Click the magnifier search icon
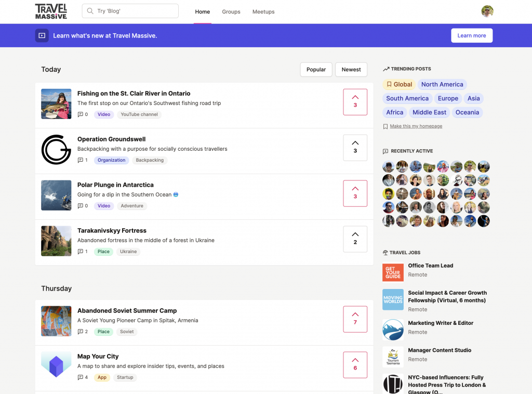The image size is (532, 394). tap(90, 11)
